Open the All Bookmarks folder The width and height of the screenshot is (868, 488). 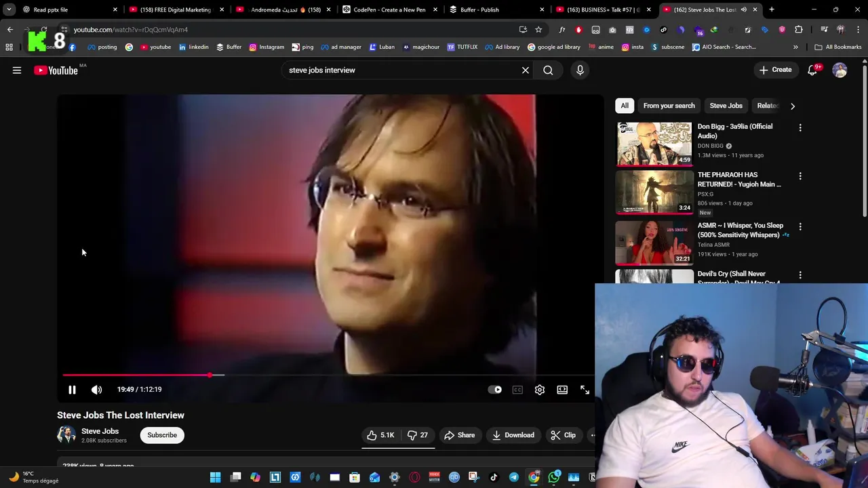838,47
